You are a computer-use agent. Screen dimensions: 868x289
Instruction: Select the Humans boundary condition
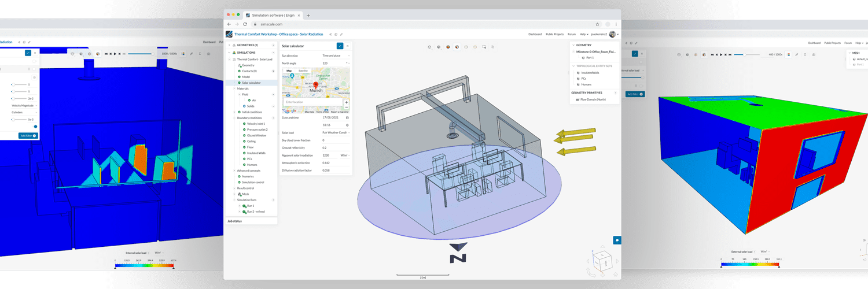click(252, 165)
